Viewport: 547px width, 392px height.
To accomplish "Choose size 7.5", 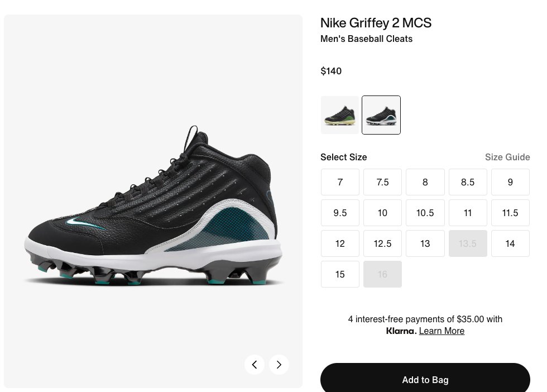I will coord(383,182).
